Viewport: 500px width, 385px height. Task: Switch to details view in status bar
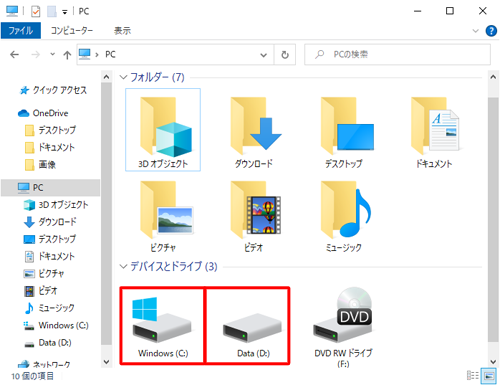click(x=473, y=376)
